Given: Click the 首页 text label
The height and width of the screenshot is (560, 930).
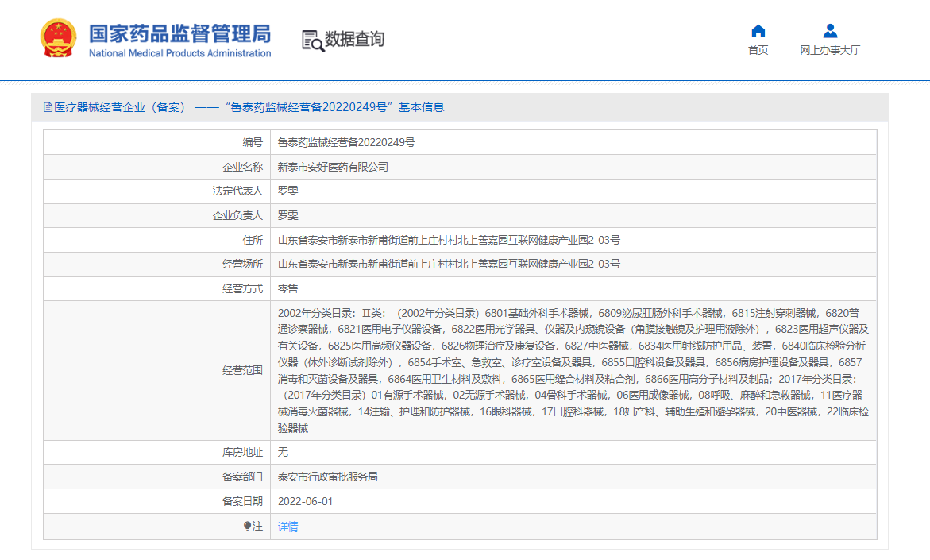Looking at the screenshot, I should (x=758, y=50).
